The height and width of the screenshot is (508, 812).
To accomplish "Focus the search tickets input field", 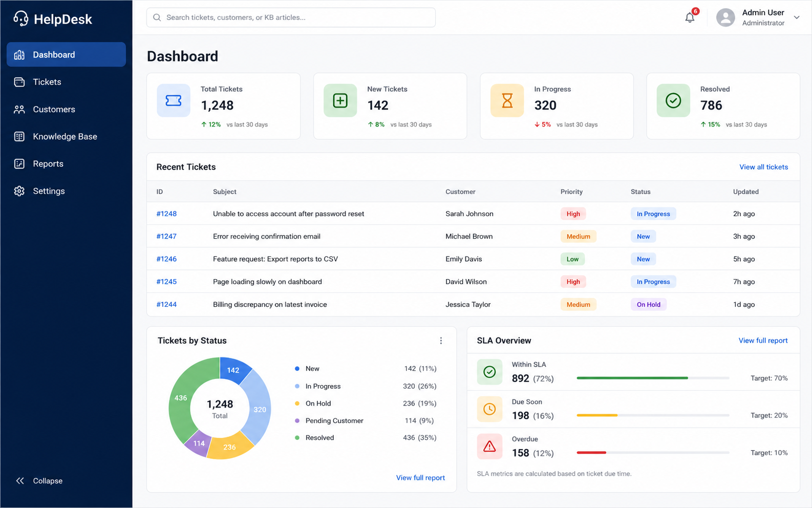I will tap(291, 17).
